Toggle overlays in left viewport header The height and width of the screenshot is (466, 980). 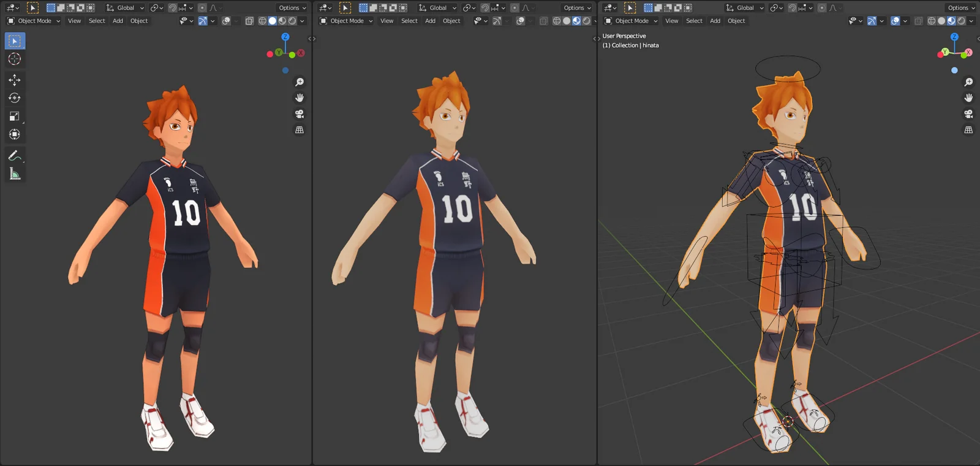(x=226, y=21)
